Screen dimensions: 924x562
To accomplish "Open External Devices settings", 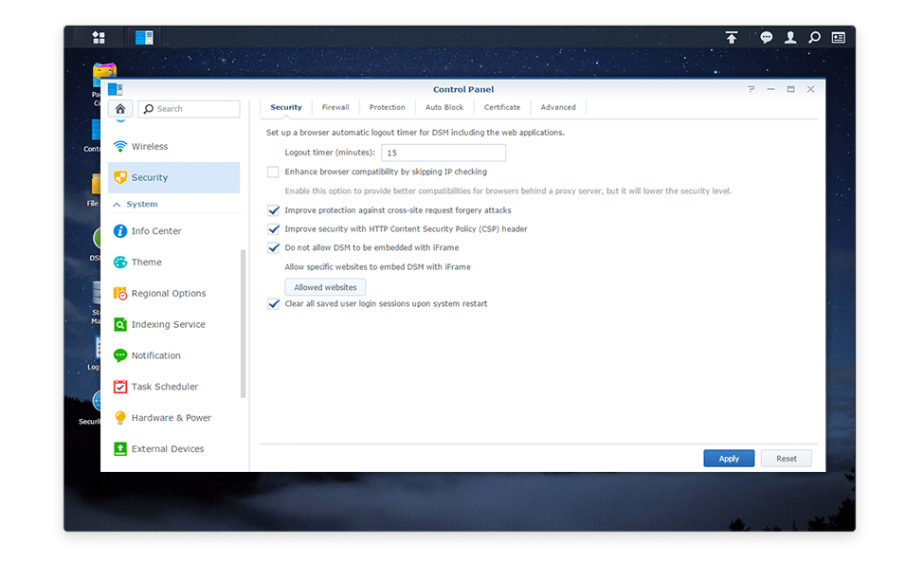I will 173,449.
